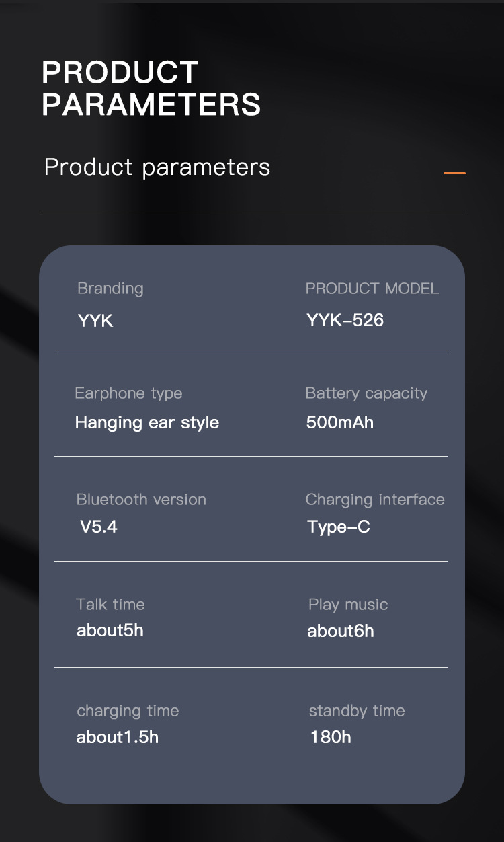Select the YYK-526 model value
This screenshot has height=842, width=504.
pyautogui.click(x=345, y=320)
